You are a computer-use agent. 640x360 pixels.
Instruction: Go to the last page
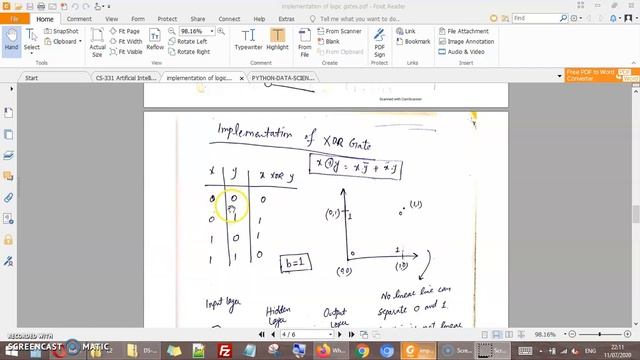coord(351,335)
